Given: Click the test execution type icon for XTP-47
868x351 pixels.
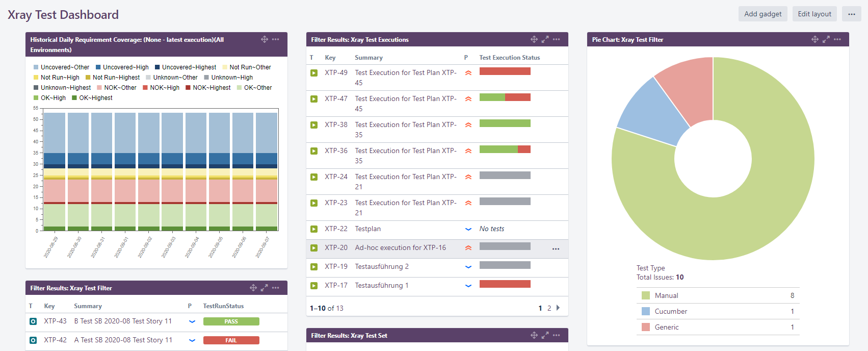Looking at the screenshot, I should tap(314, 99).
